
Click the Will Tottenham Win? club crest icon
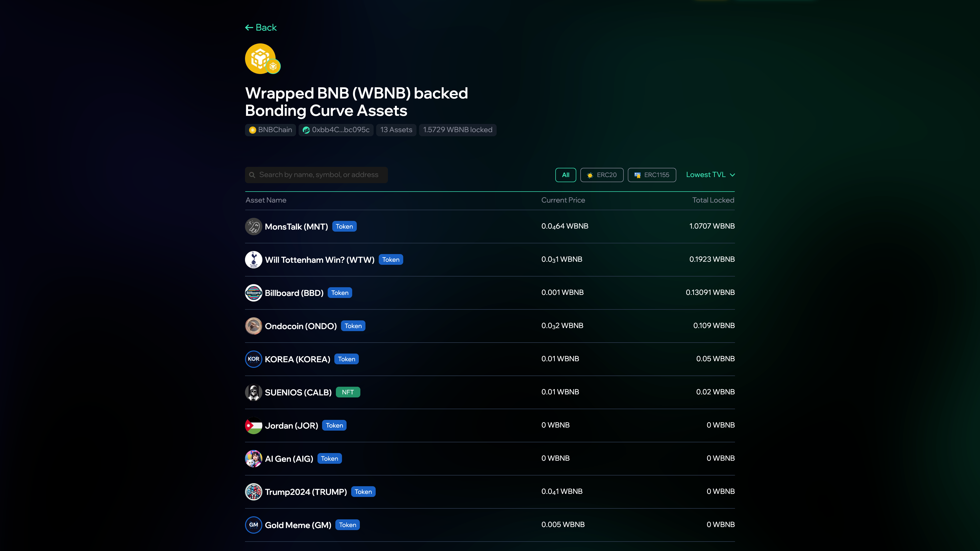point(253,260)
